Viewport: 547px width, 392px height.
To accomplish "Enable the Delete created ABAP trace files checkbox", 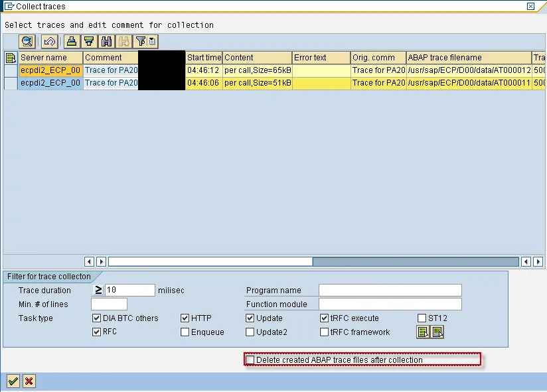I will coord(250,359).
